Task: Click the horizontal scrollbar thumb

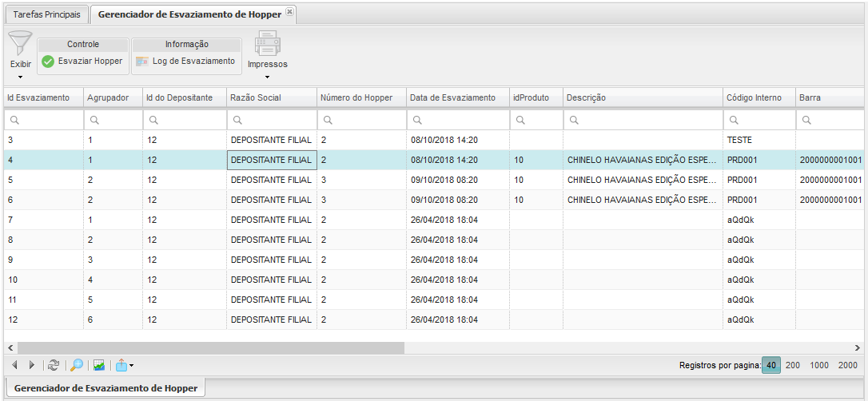Action: pyautogui.click(x=210, y=347)
